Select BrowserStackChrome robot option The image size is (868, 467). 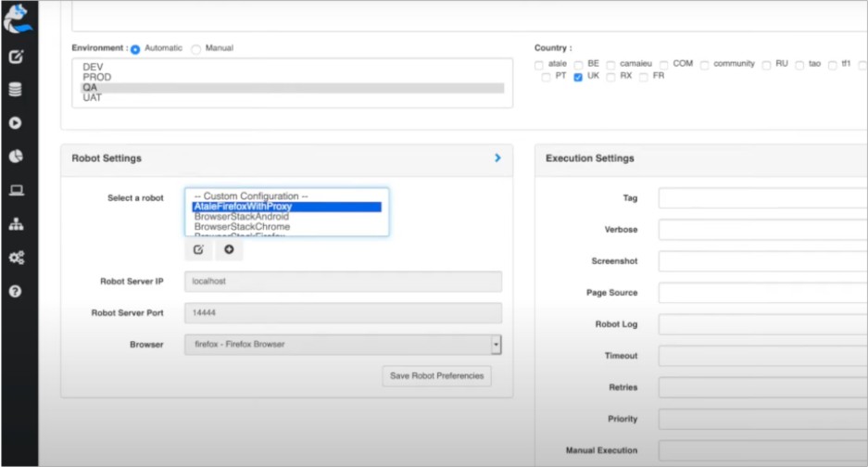tap(287, 227)
